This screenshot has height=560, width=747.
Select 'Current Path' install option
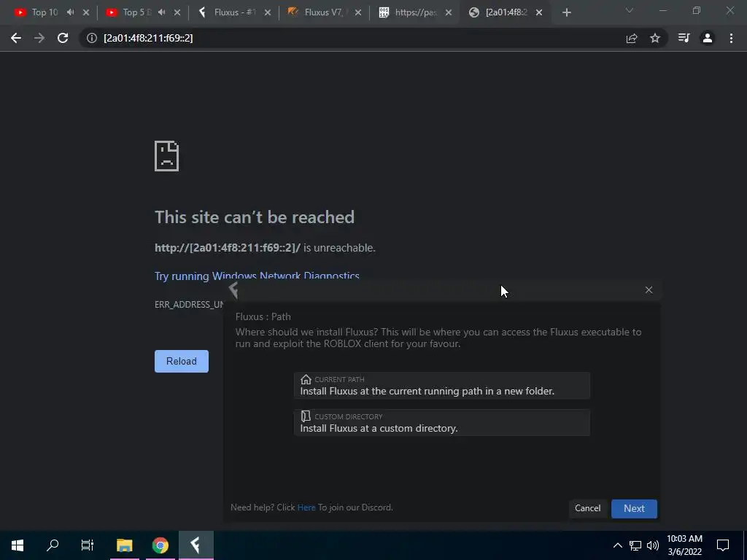pyautogui.click(x=441, y=386)
